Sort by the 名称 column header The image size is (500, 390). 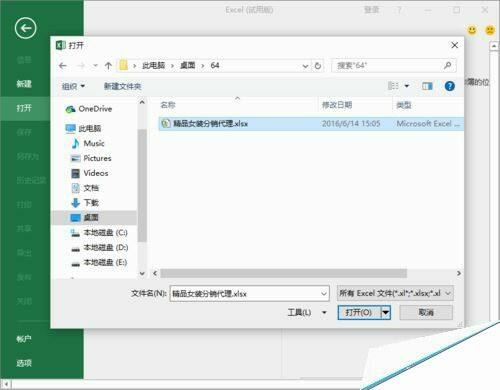tap(168, 105)
